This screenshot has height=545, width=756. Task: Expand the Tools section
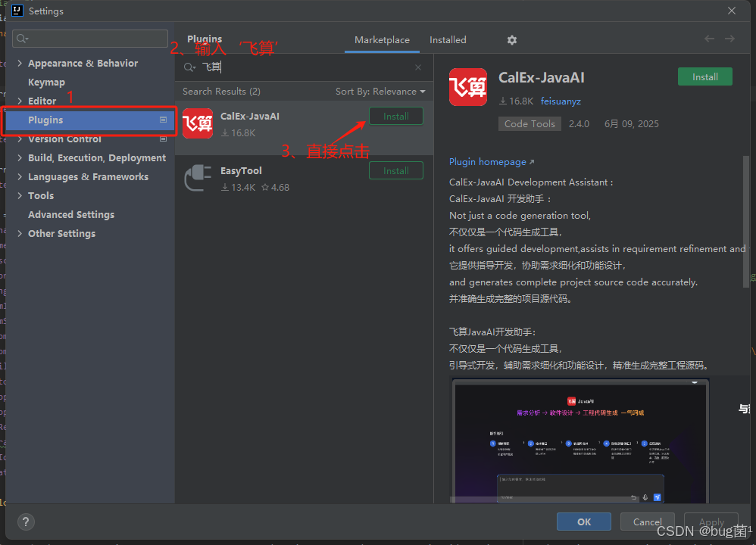[20, 195]
